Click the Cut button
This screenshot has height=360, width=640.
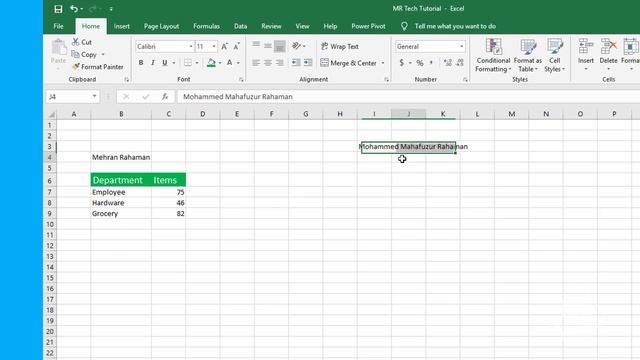pos(82,42)
